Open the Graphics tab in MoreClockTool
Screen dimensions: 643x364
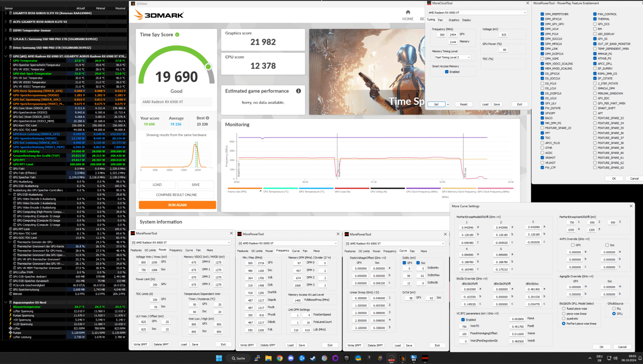point(454,20)
